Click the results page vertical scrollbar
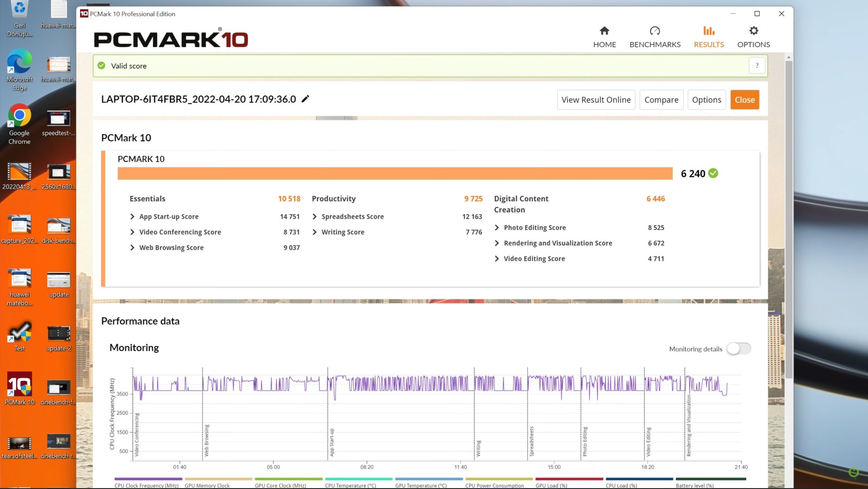868x489 pixels. (789, 220)
